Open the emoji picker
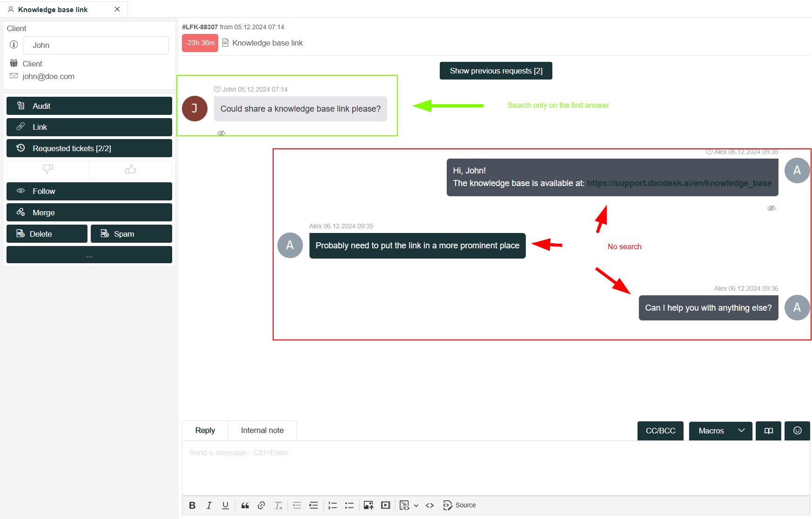Screen dimensions: 812x519 point(798,431)
